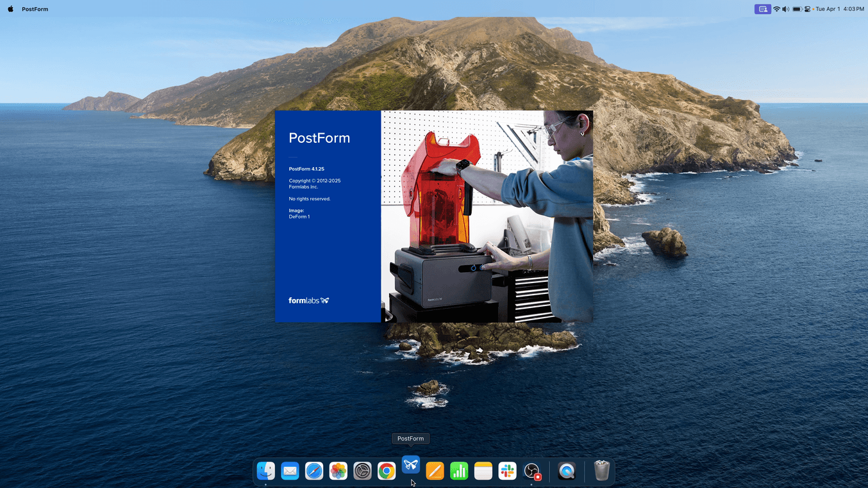Open Finder from the Dock

266,471
